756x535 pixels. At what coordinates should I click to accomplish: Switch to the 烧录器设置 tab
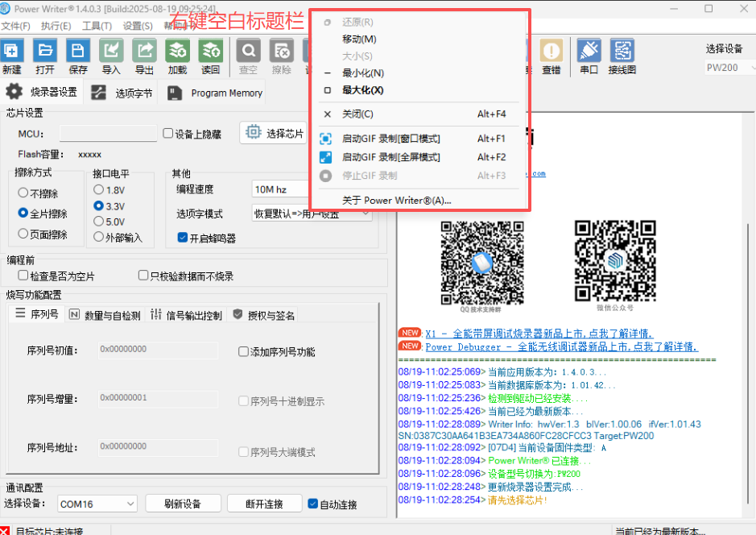tap(42, 92)
